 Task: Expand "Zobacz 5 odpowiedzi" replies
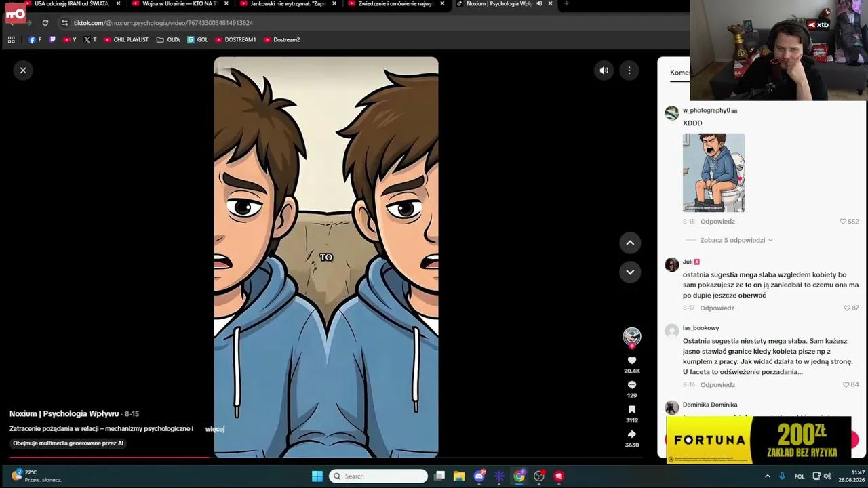click(736, 240)
